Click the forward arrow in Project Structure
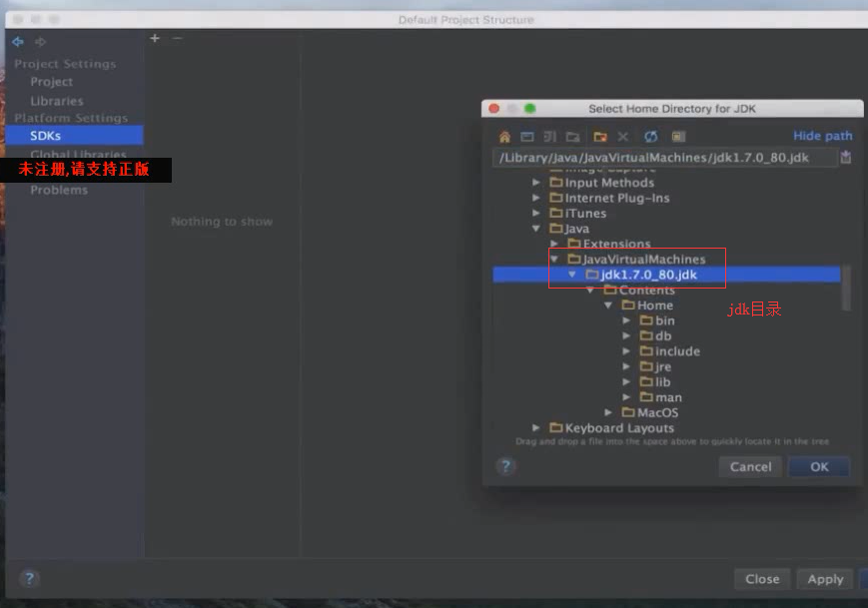 coord(40,42)
